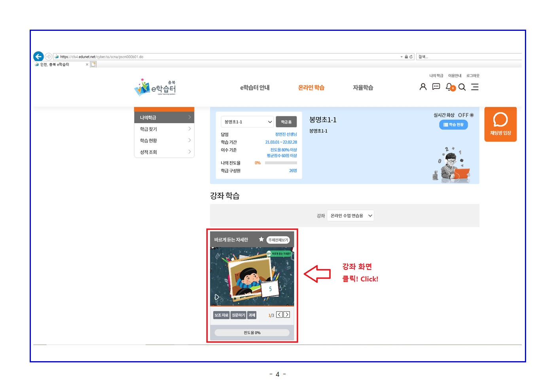Click the 1/3 page indicator text

[x=271, y=315]
